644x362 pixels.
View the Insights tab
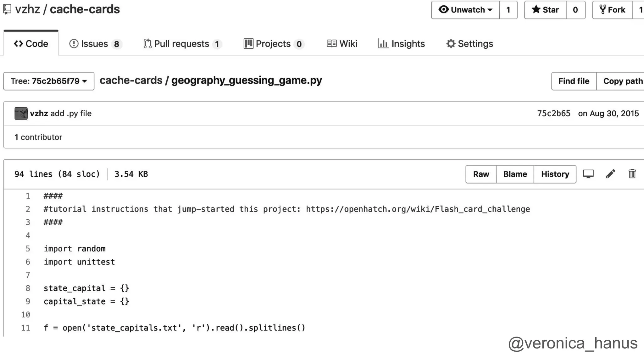402,44
